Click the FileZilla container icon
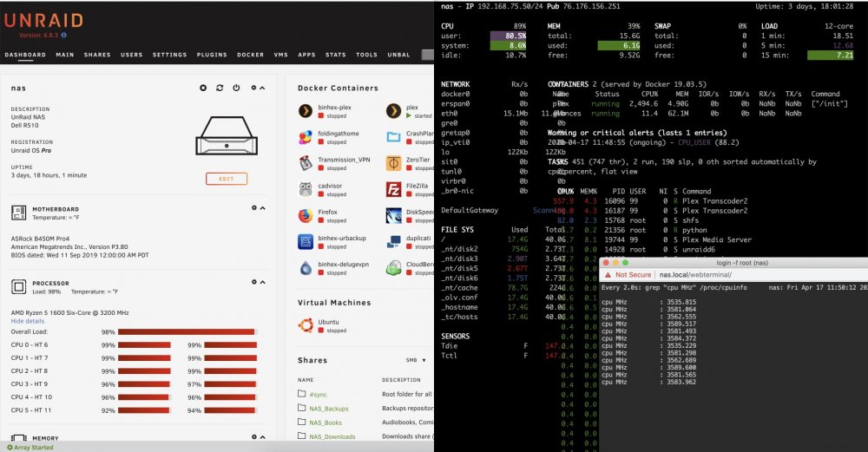This screenshot has width=868, height=452. click(393, 190)
